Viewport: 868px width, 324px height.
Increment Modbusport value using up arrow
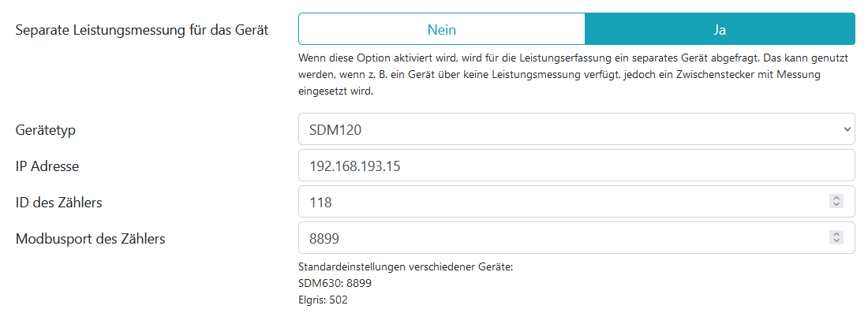click(836, 234)
